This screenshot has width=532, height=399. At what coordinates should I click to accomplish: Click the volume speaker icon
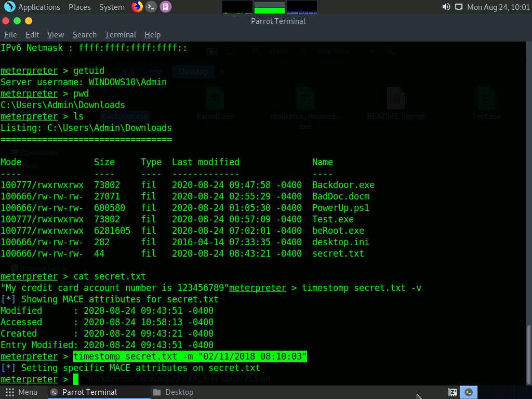coord(446,7)
